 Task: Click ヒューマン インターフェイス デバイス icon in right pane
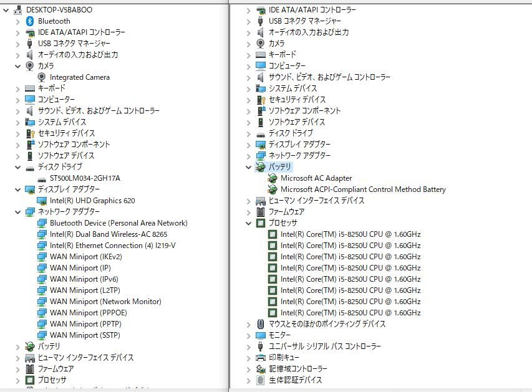(x=261, y=201)
